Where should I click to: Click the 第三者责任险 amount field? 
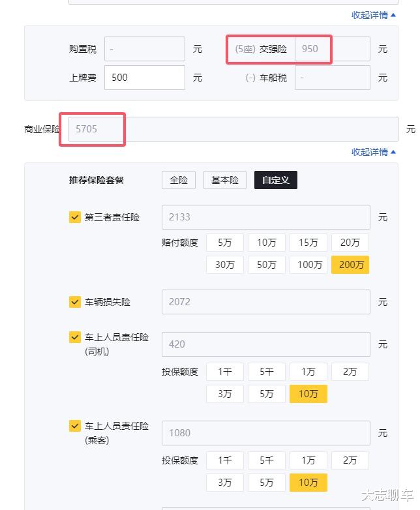coord(265,217)
